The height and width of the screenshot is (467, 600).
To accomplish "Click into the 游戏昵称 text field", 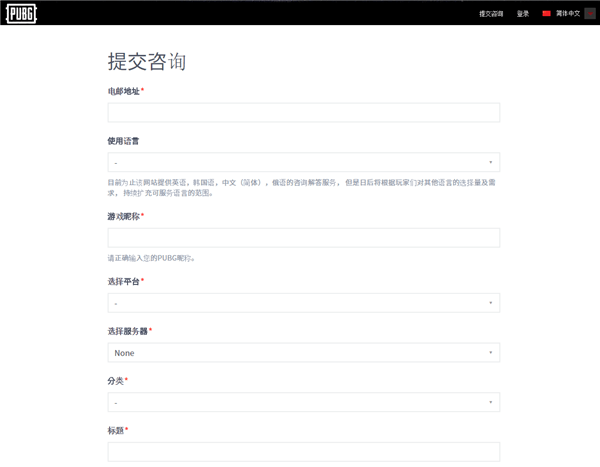I will click(x=303, y=238).
